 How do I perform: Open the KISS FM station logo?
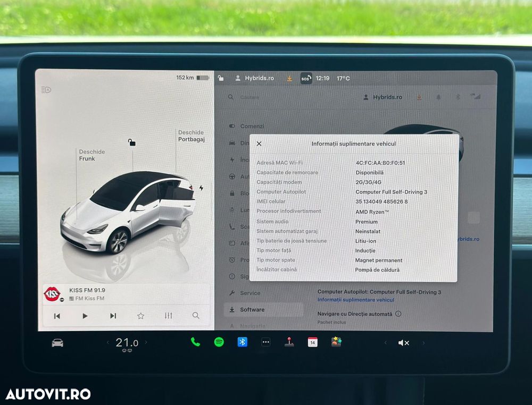coord(53,294)
